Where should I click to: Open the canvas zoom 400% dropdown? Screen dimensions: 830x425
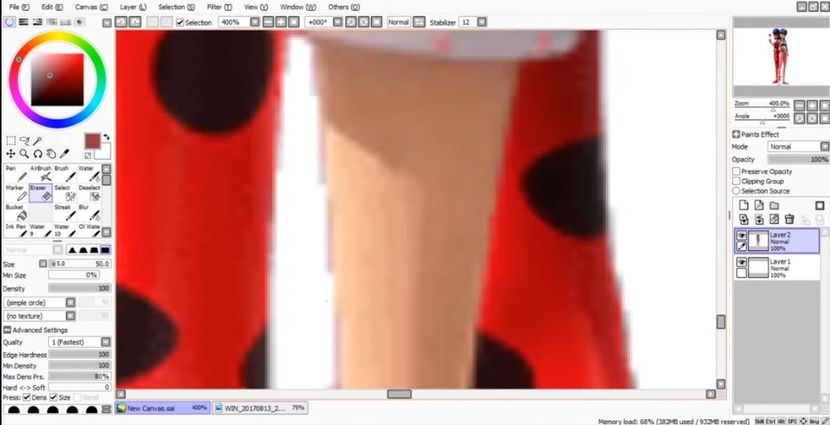click(255, 22)
